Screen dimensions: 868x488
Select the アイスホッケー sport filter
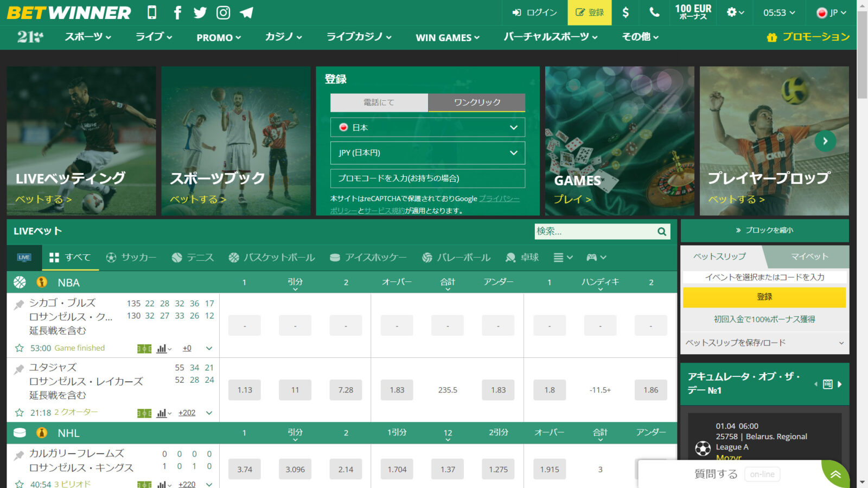[x=368, y=258]
